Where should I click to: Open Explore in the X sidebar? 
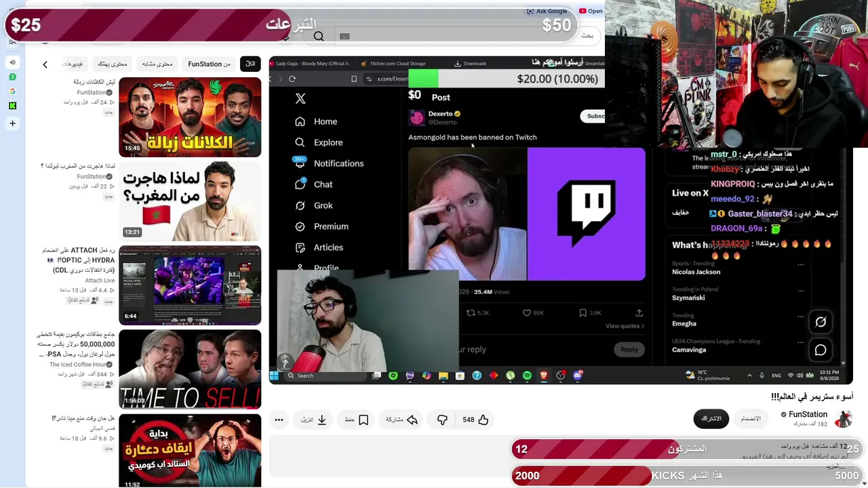point(319,142)
